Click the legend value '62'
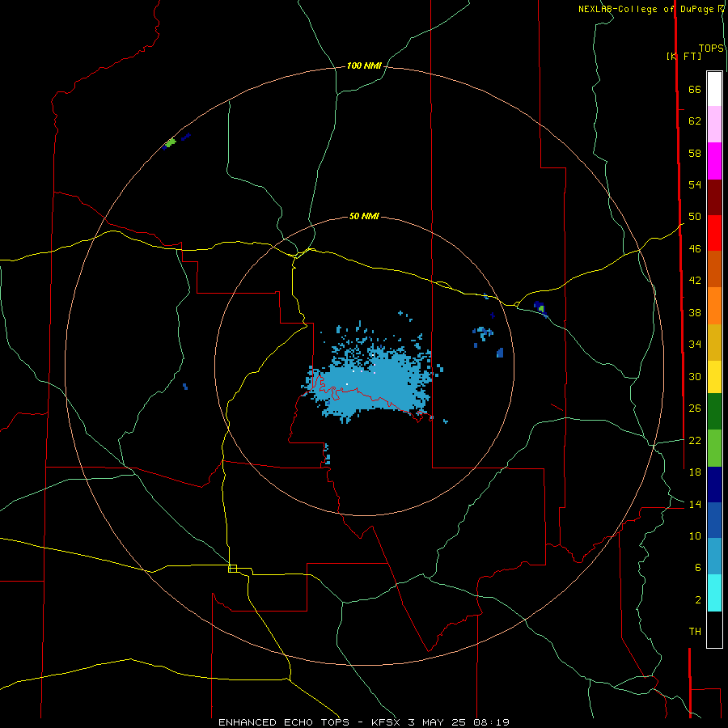The image size is (728, 728). (x=695, y=121)
